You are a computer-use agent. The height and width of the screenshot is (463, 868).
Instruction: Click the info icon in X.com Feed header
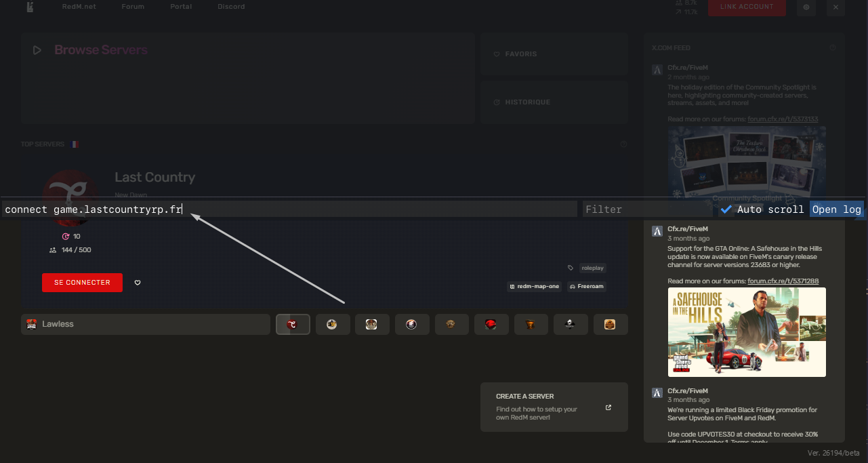(832, 48)
